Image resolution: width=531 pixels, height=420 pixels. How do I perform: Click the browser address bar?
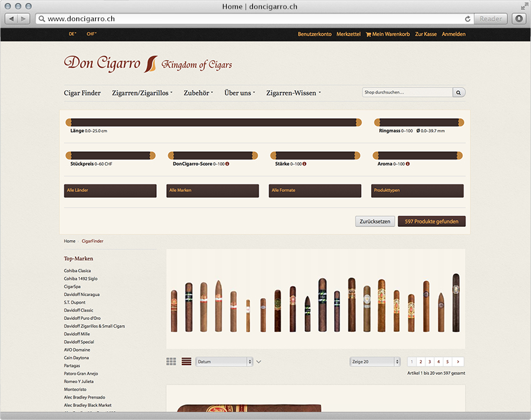[255, 19]
